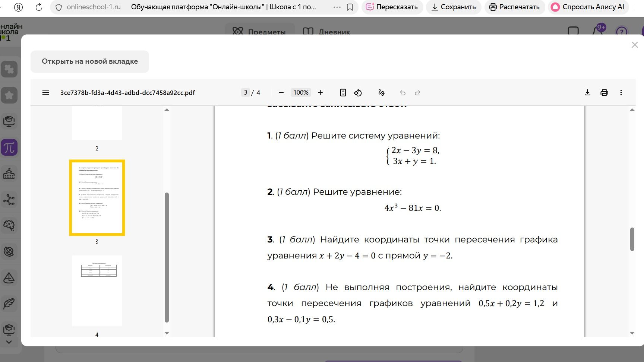Click the document vertical scrollbar thumb
This screenshot has width=644, height=362.
tap(632, 239)
